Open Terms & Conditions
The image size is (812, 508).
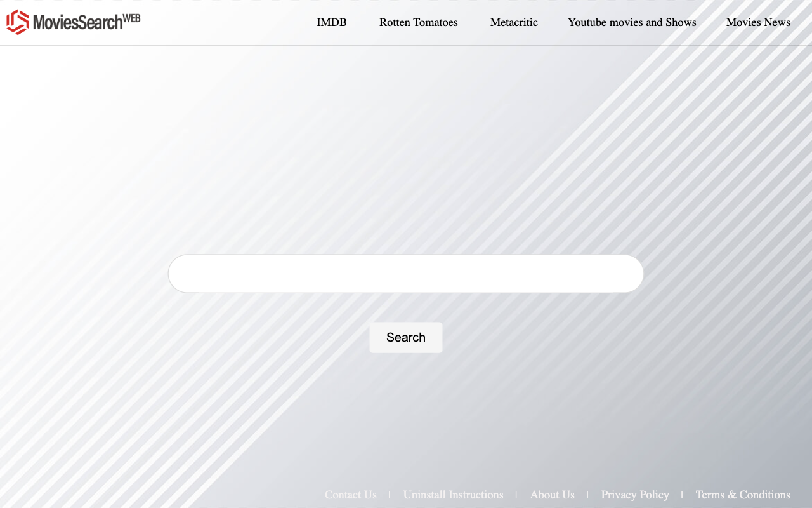743,495
